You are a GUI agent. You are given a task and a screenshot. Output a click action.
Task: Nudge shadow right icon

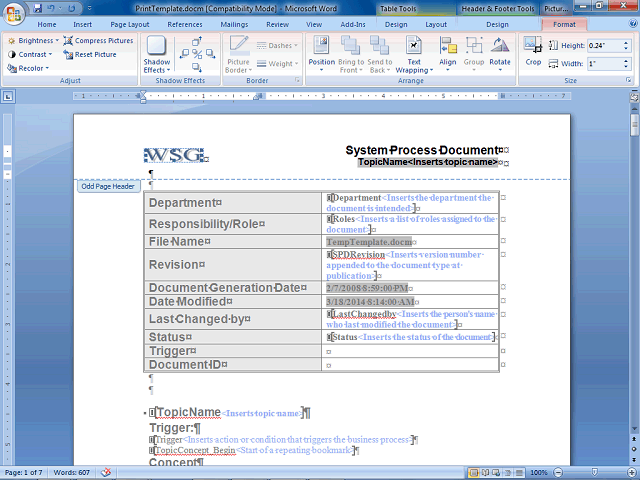210,53
